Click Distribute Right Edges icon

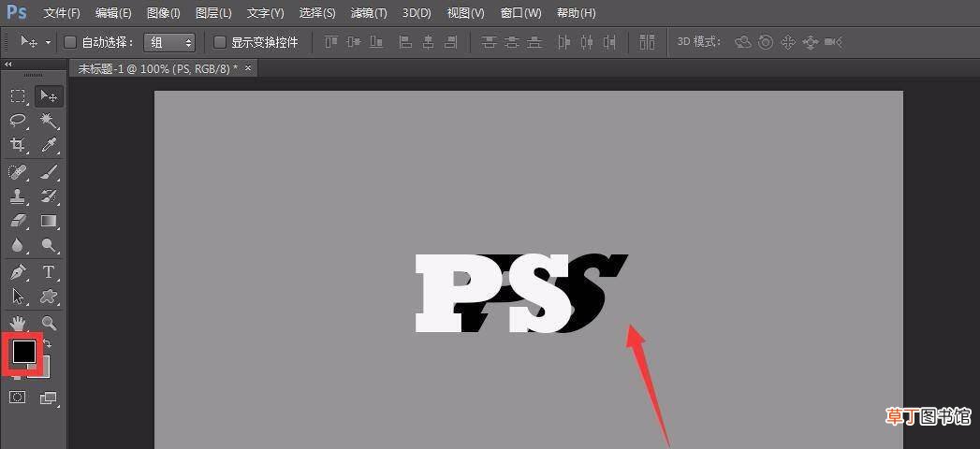[x=609, y=42]
